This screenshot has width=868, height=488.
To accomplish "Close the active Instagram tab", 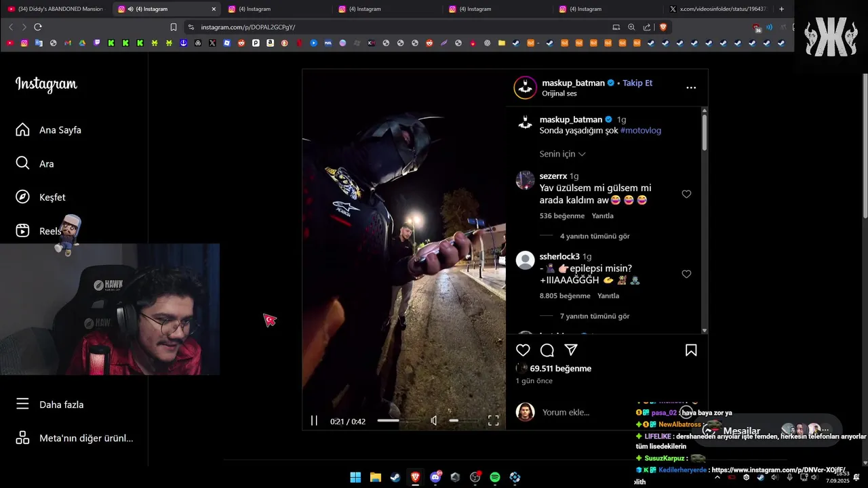I will coord(214,9).
